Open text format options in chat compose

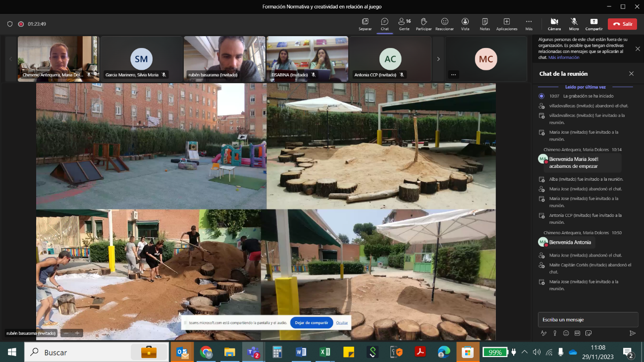(544, 333)
